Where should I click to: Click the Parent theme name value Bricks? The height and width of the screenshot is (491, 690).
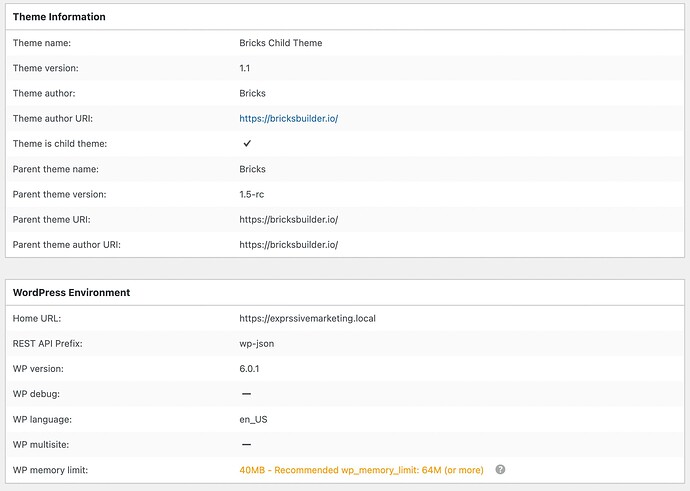click(253, 169)
